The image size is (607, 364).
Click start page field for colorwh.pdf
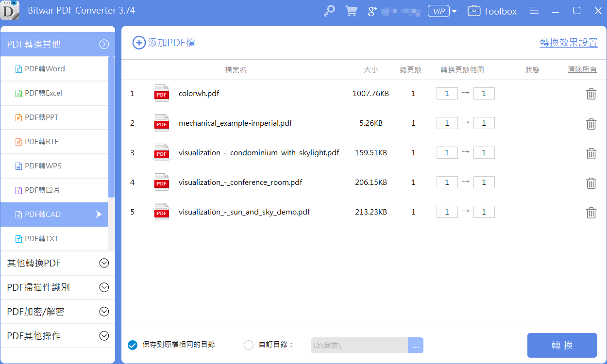point(447,94)
